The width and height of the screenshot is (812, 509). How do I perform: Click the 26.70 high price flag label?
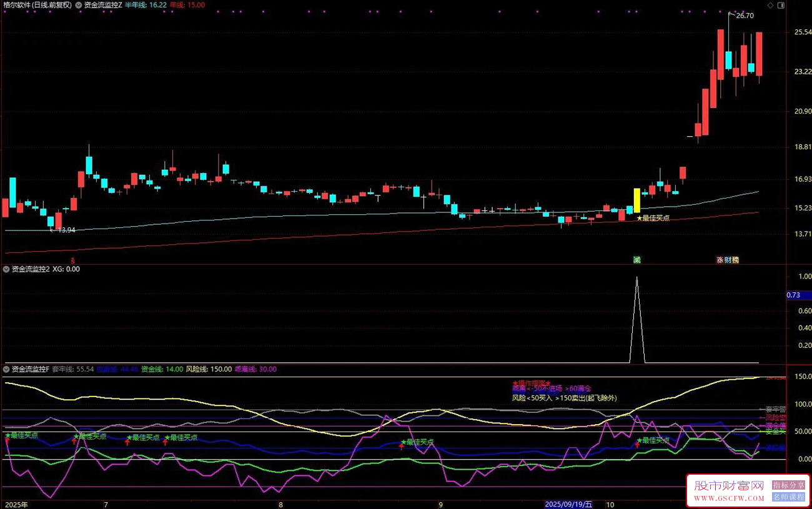click(x=744, y=16)
